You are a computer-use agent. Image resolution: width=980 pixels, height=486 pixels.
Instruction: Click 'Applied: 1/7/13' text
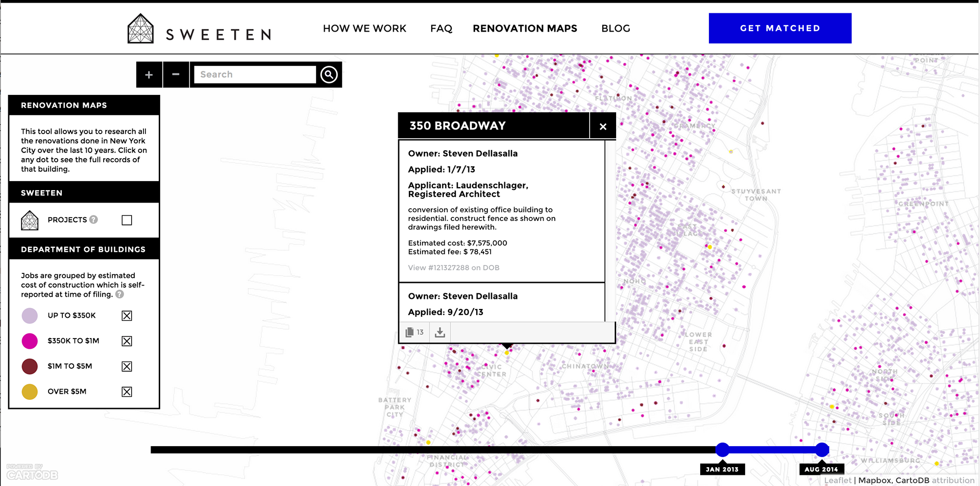click(x=442, y=169)
